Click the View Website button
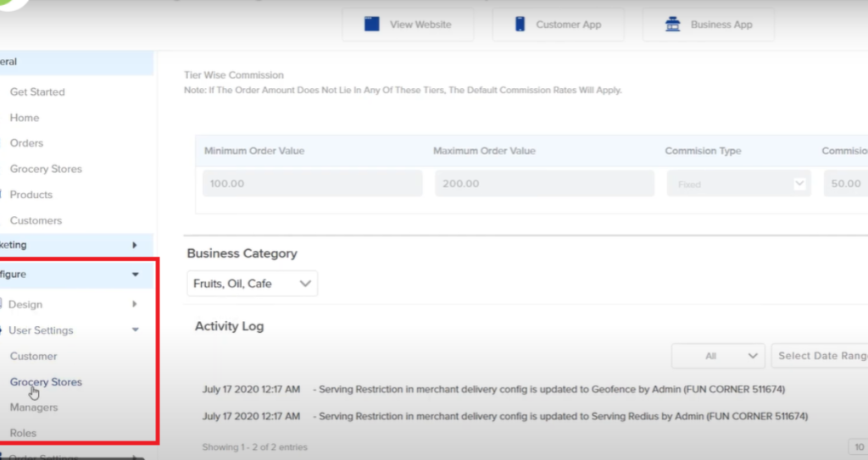This screenshot has width=868, height=460. coord(408,25)
